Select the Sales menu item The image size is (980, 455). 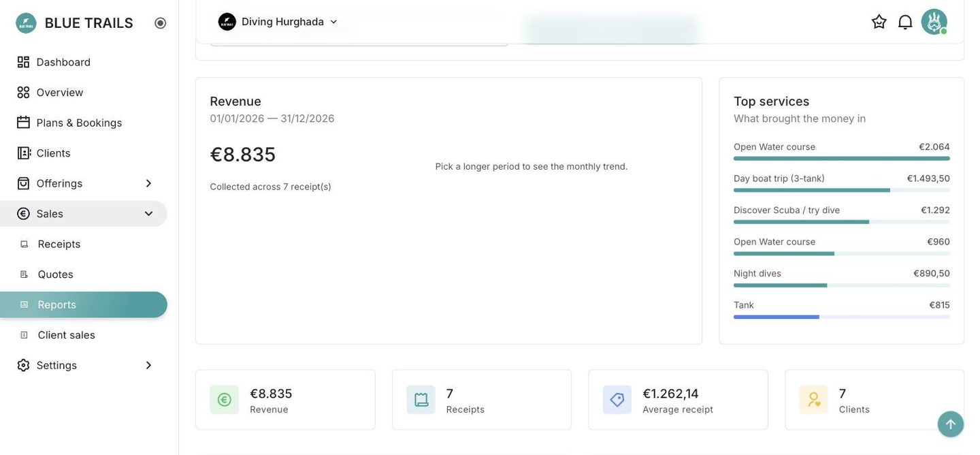[84, 213]
